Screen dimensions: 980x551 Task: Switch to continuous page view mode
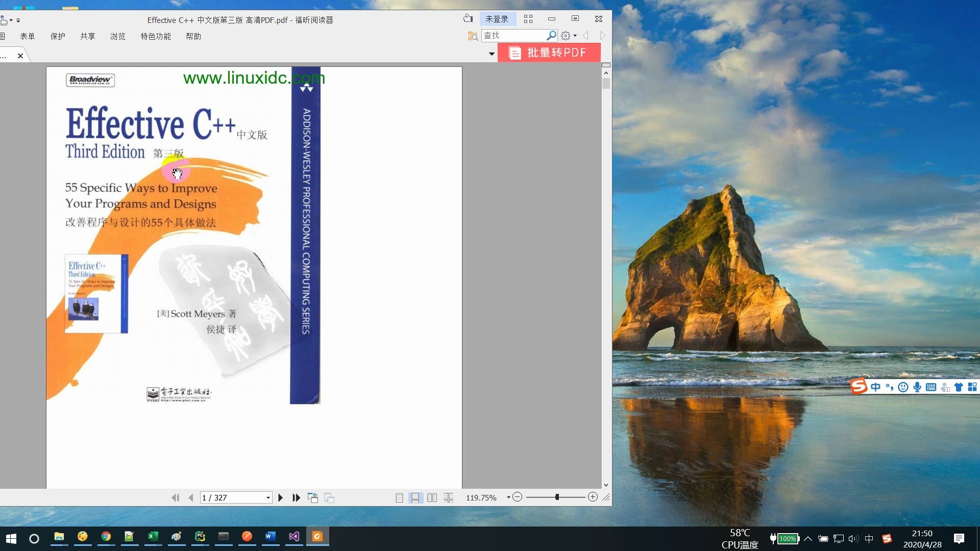[x=415, y=497]
